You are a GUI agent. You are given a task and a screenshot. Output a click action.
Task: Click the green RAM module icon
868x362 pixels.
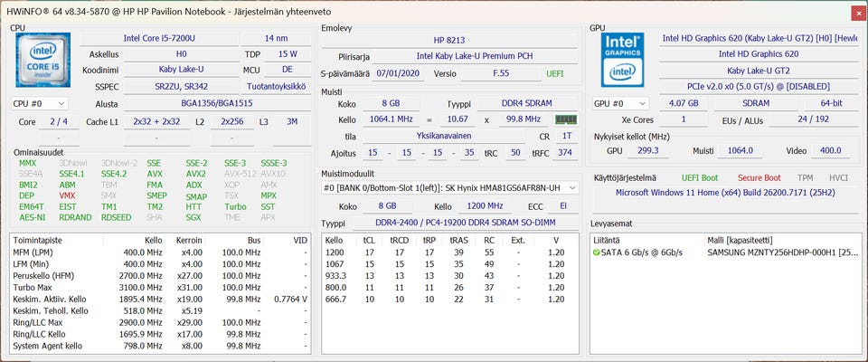coord(566,119)
